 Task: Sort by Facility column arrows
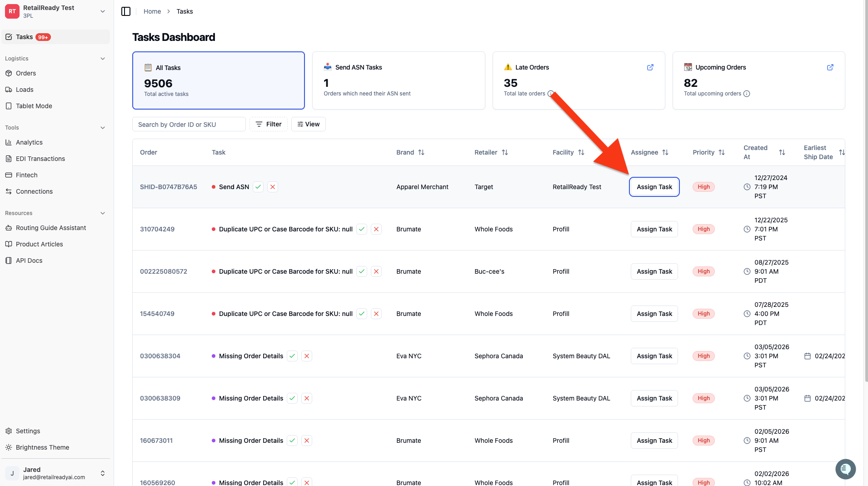click(x=581, y=152)
